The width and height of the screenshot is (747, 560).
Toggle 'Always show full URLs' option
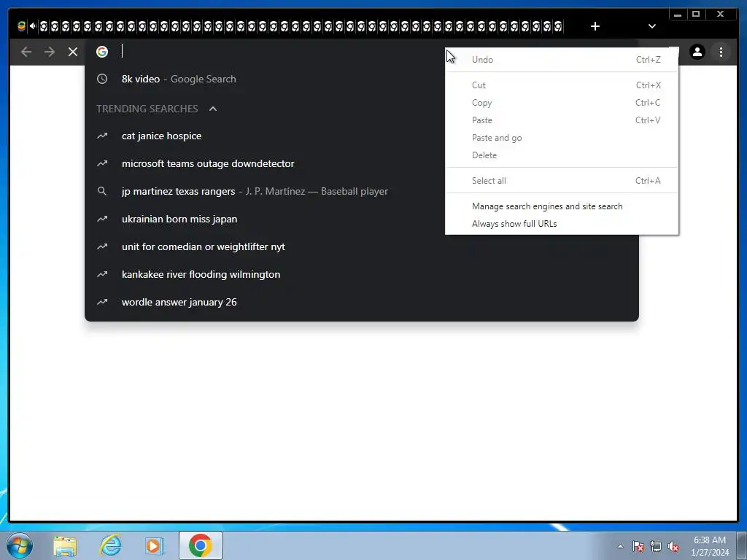(x=562, y=224)
